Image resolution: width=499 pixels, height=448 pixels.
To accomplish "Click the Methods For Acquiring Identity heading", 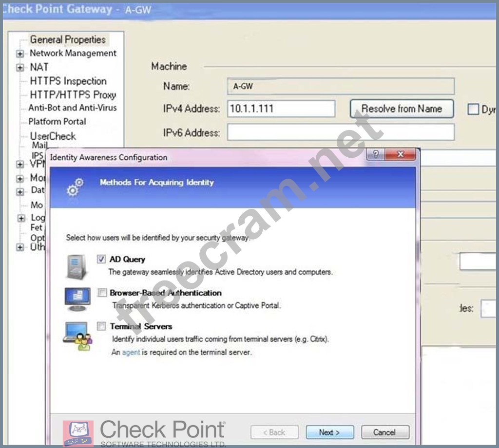I will [156, 183].
